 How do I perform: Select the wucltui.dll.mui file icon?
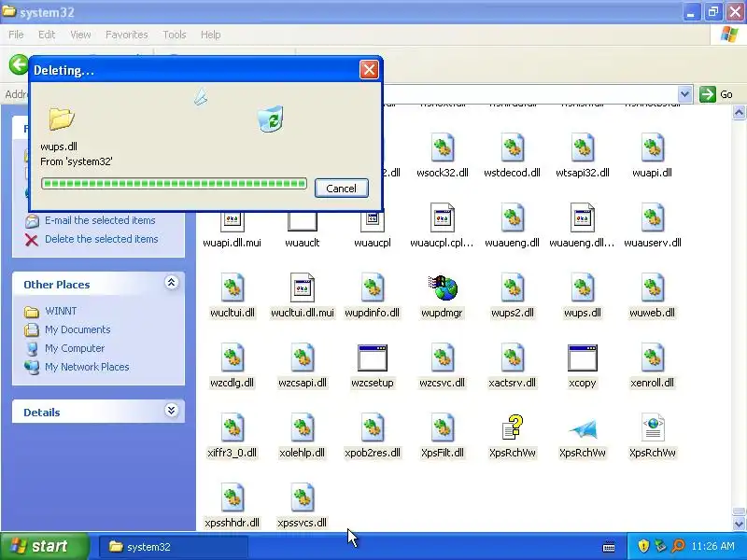click(x=303, y=287)
